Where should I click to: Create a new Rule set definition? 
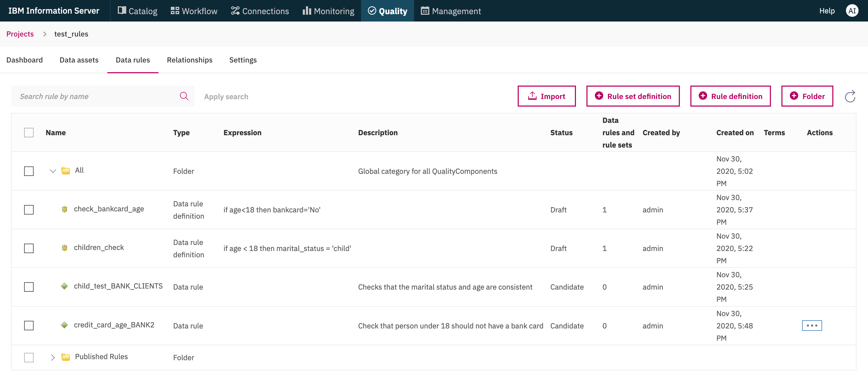[x=632, y=96]
